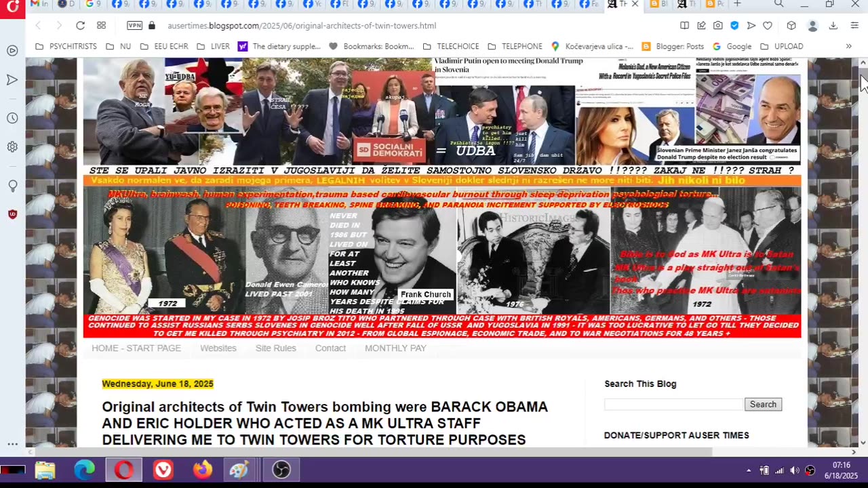Open the My Flow sidebar icon
The width and height of the screenshot is (868, 488).
[x=12, y=80]
